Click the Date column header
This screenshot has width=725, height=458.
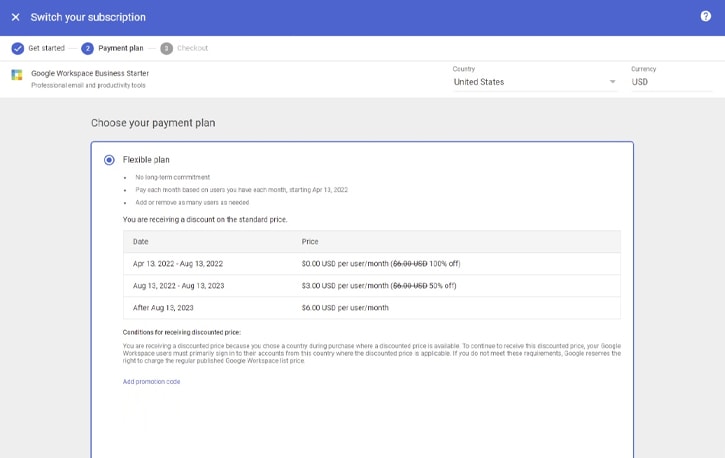[x=141, y=241]
